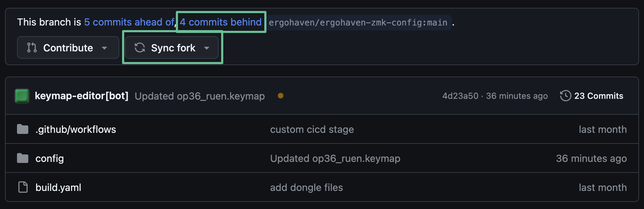
Task: Open the .github/workflows folder
Action: tap(76, 129)
